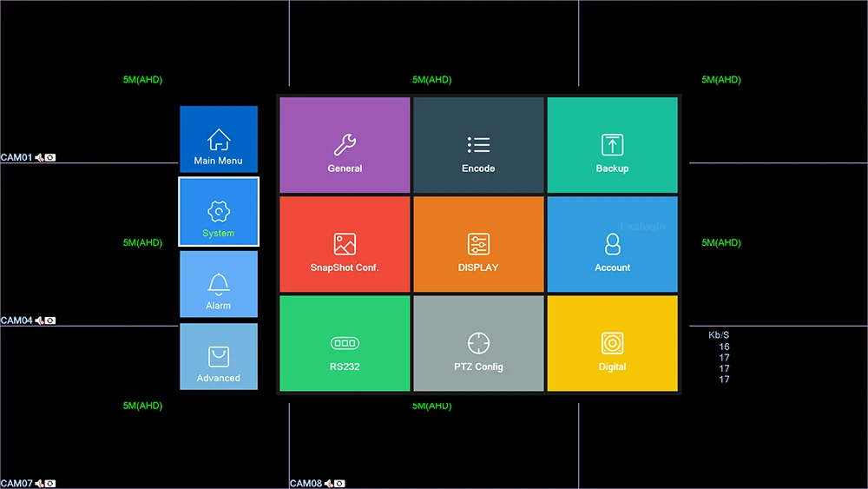Open SnapShot Conf. tile
Viewport: 868px width, 489px height.
click(345, 244)
